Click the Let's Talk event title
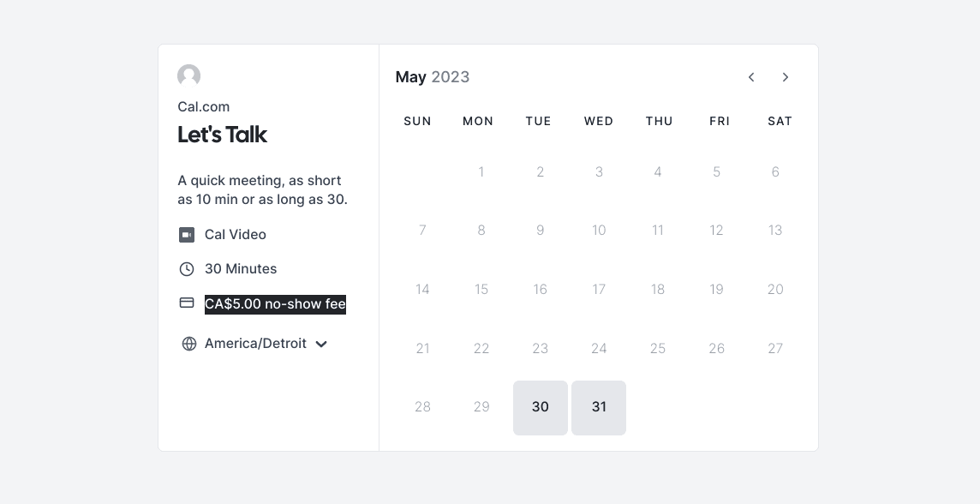Image resolution: width=980 pixels, height=504 pixels. [x=223, y=135]
